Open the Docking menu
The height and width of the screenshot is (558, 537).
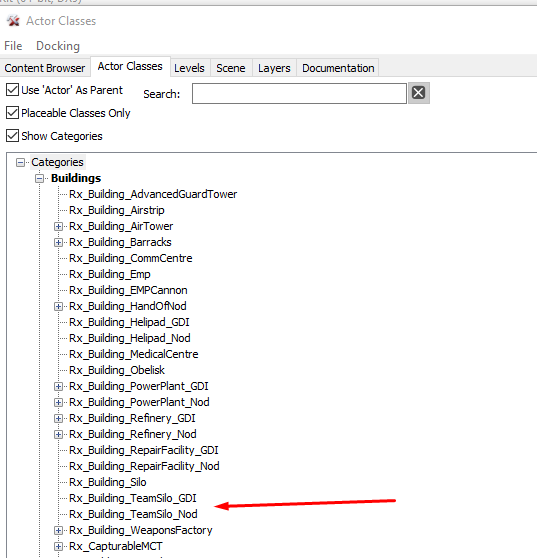[58, 46]
